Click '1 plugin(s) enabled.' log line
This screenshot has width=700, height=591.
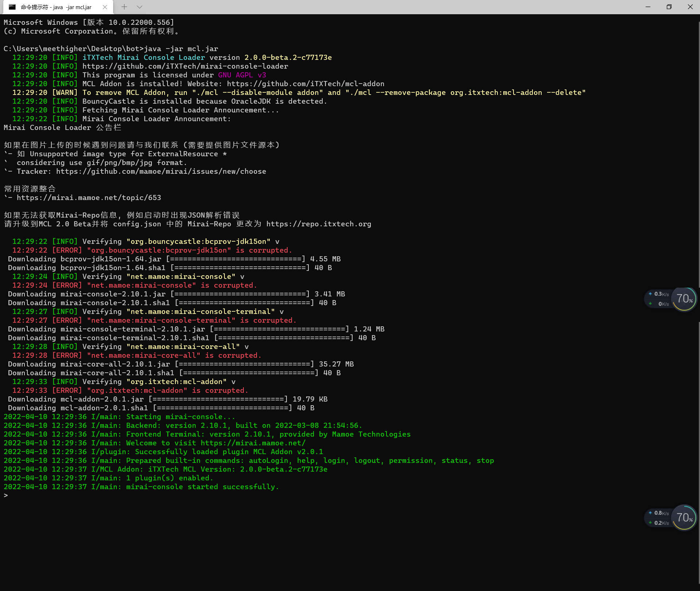click(x=108, y=478)
